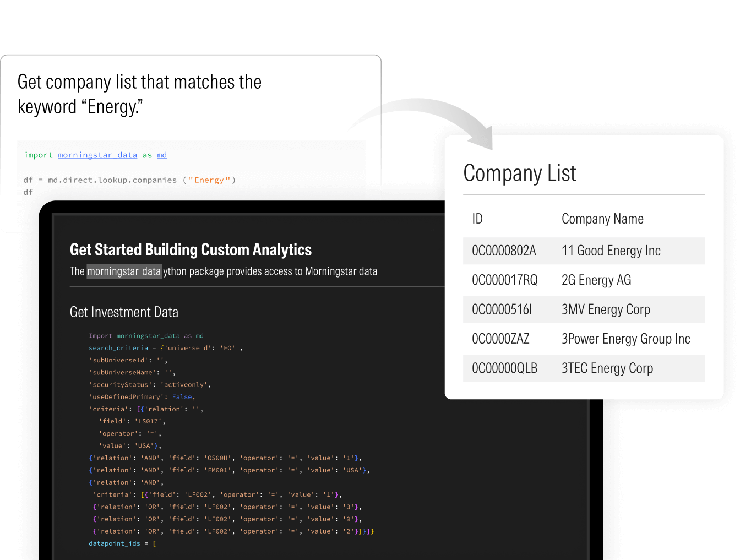
Task: Click ID cell 0C00000QLB
Action: tap(504, 368)
